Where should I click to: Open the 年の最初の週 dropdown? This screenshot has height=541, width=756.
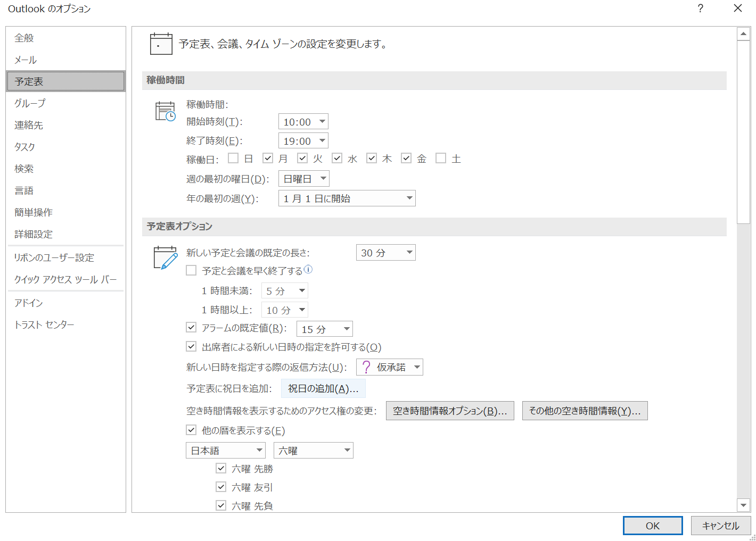(x=347, y=198)
